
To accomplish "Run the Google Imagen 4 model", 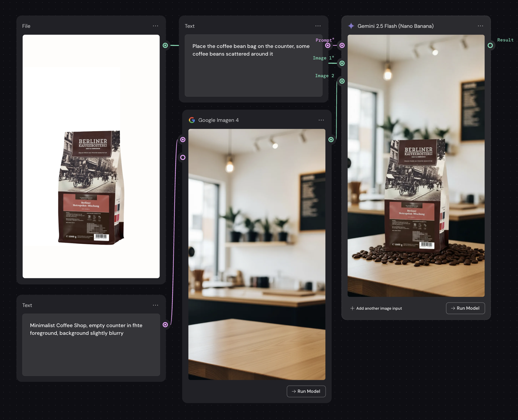I will pos(306,391).
